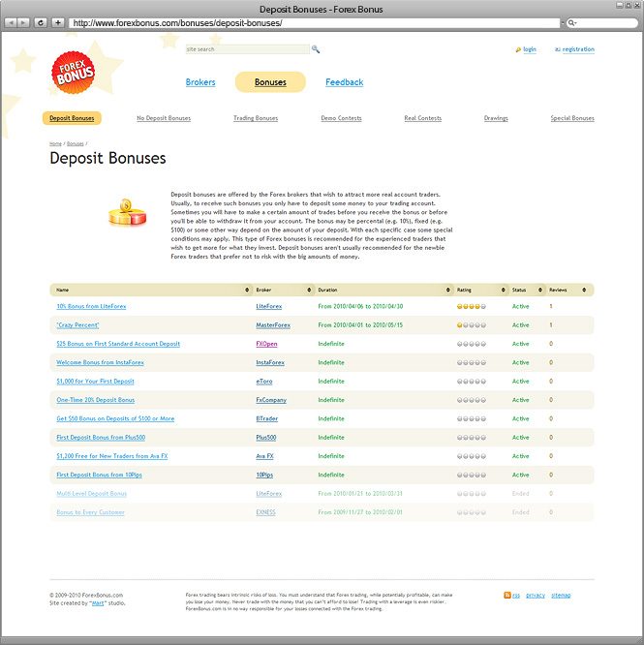Screen dimensions: 644x645
Task: Click rating stars in FXOpen row
Action: (x=472, y=344)
